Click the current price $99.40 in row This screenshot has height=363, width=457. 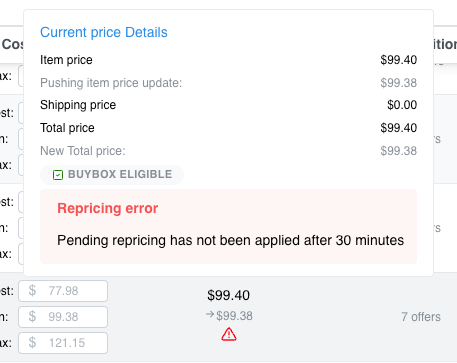coord(228,295)
